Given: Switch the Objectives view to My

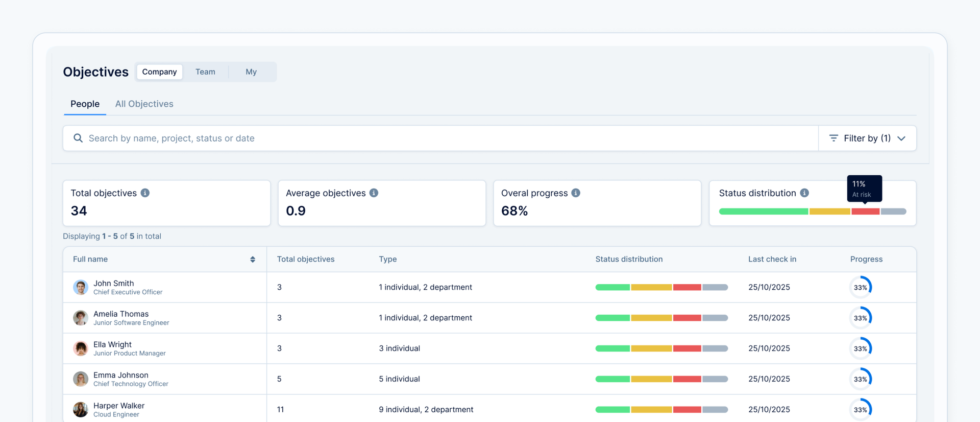Looking at the screenshot, I should tap(251, 72).
